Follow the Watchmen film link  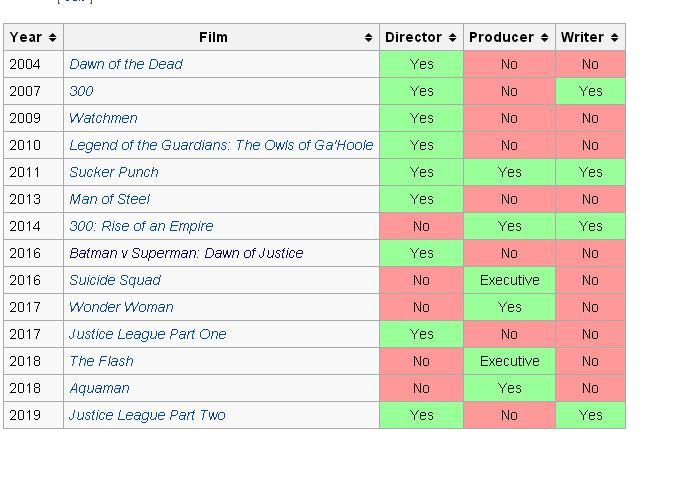(103, 118)
